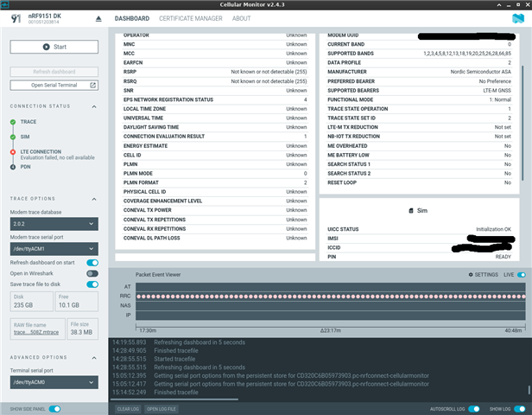Screen dimensions: 532x415
Task: Click the File size 38.3 MB field
Action: click(82, 329)
